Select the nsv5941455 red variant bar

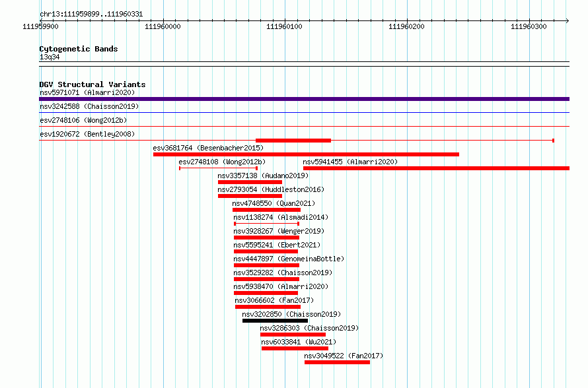pos(437,168)
